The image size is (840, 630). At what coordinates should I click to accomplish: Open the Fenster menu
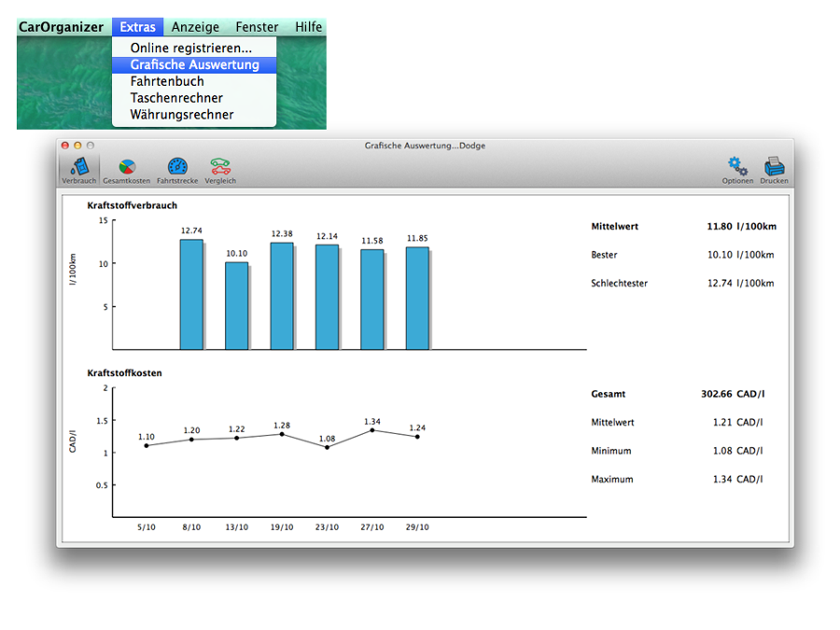(257, 27)
